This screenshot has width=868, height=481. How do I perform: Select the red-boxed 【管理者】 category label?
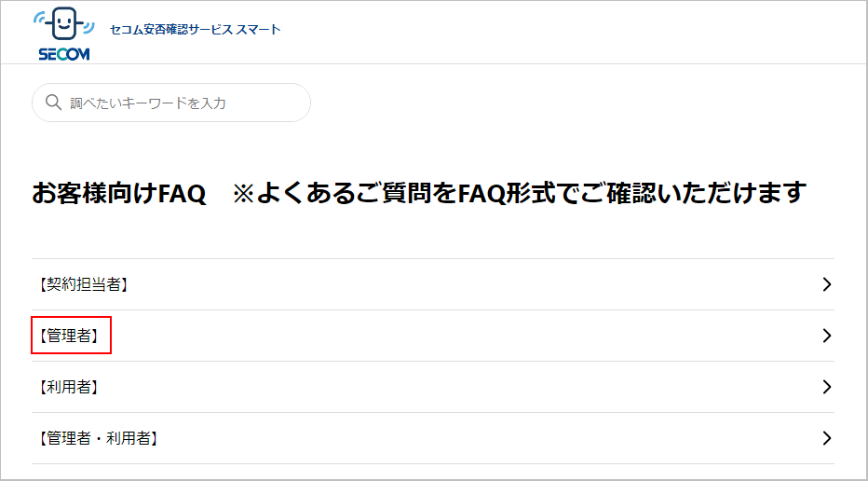tap(69, 336)
